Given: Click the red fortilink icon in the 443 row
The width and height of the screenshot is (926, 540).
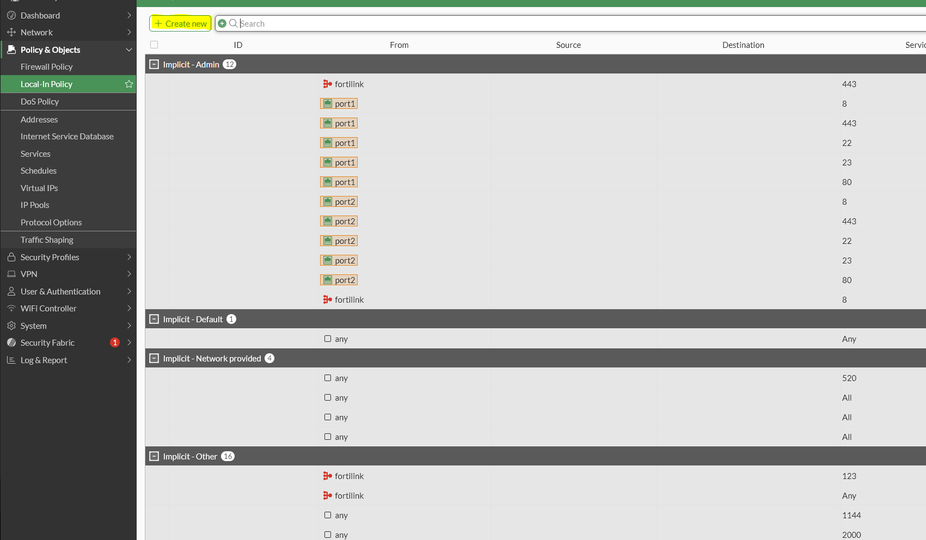Looking at the screenshot, I should click(x=327, y=84).
